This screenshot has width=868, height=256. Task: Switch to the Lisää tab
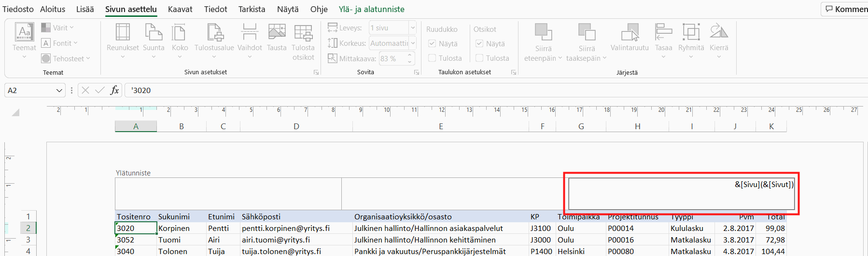(x=85, y=9)
